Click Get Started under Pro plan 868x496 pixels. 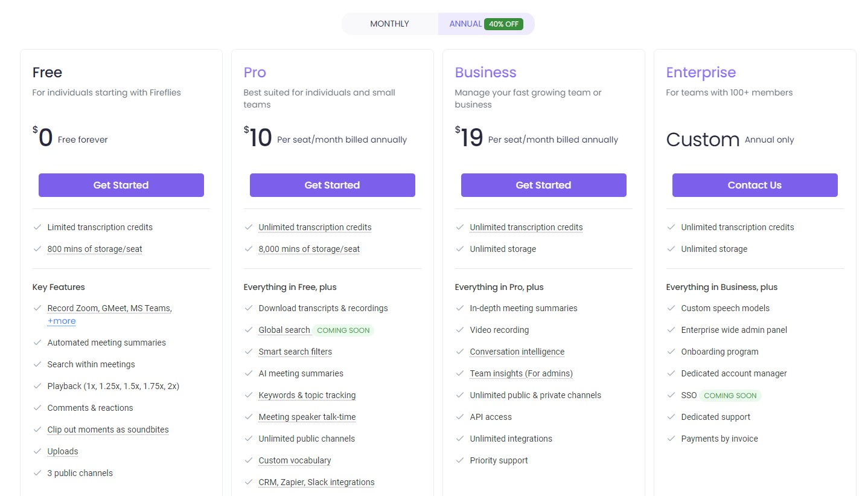(332, 185)
